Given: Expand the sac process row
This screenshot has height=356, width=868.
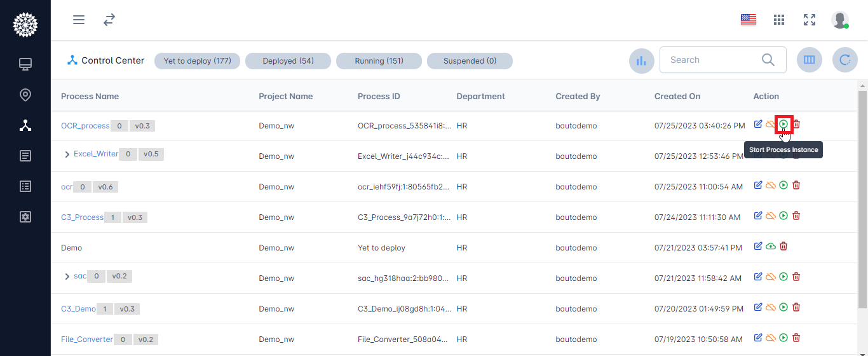Looking at the screenshot, I should point(67,276).
